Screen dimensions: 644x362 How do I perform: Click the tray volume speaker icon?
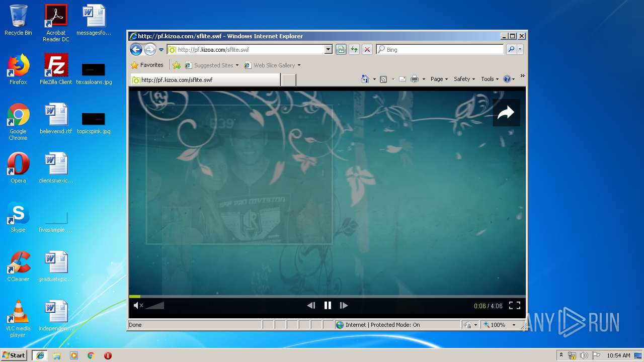584,355
